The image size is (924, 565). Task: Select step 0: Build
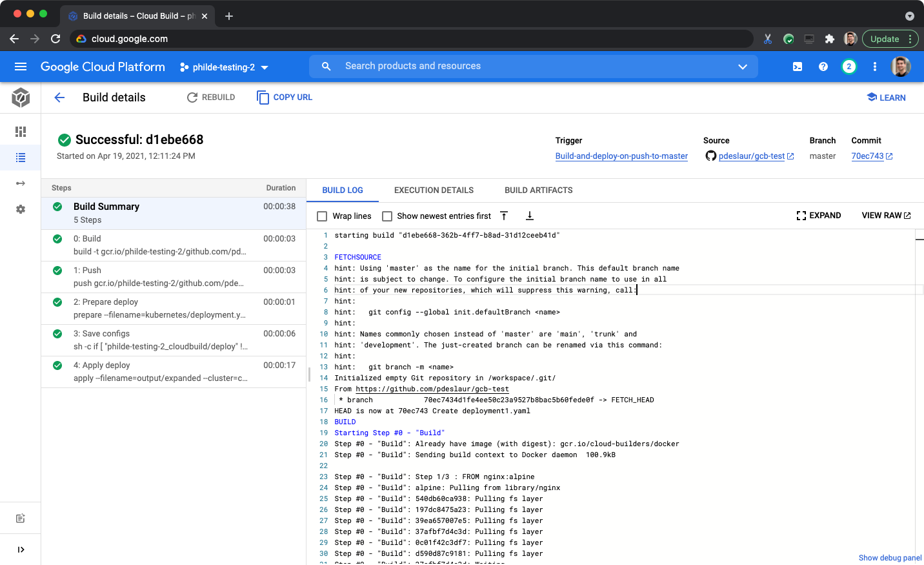[174, 245]
